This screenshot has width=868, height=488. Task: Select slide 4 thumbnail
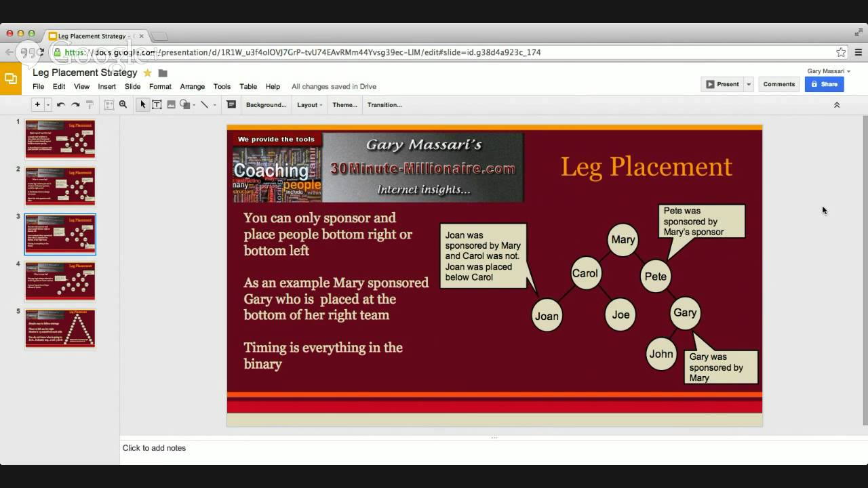[x=60, y=281]
